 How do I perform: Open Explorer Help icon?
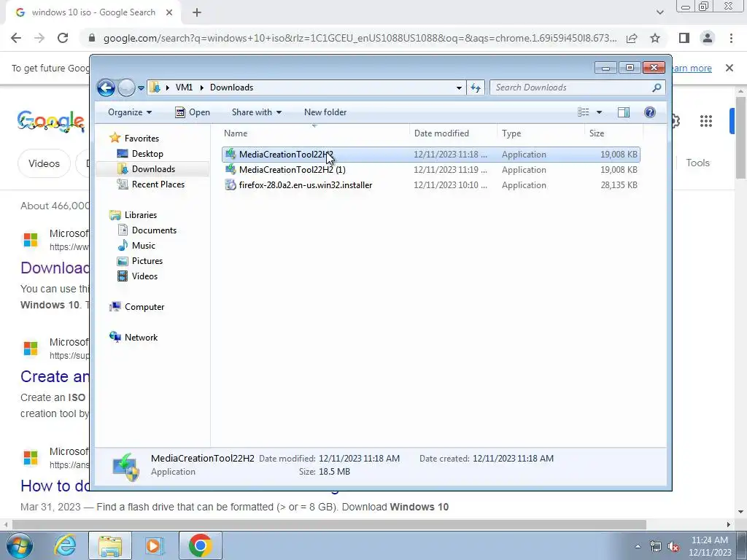[x=650, y=112]
